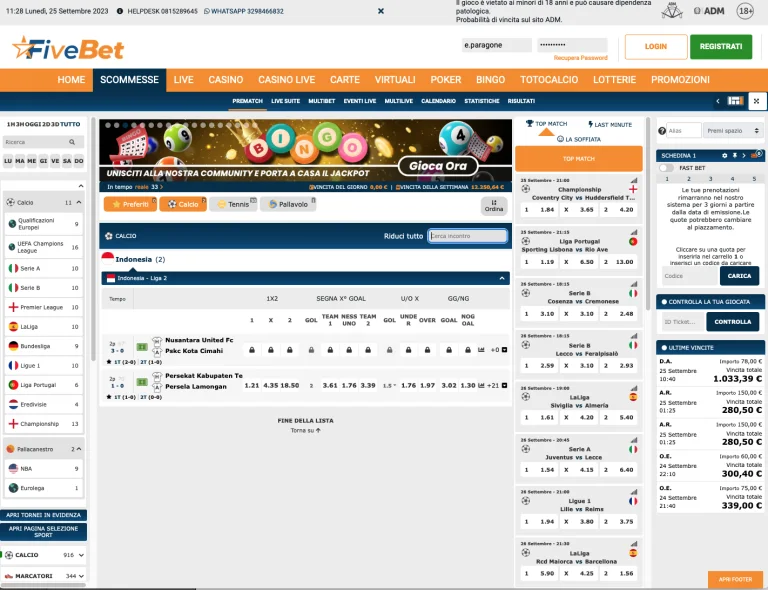The height and width of the screenshot is (590, 768).
Task: Go to next schedina with arrow
Action: point(744,155)
